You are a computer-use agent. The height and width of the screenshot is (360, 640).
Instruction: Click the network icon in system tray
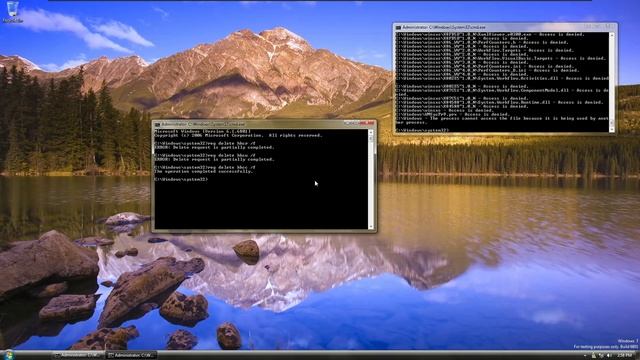pyautogui.click(x=601, y=356)
